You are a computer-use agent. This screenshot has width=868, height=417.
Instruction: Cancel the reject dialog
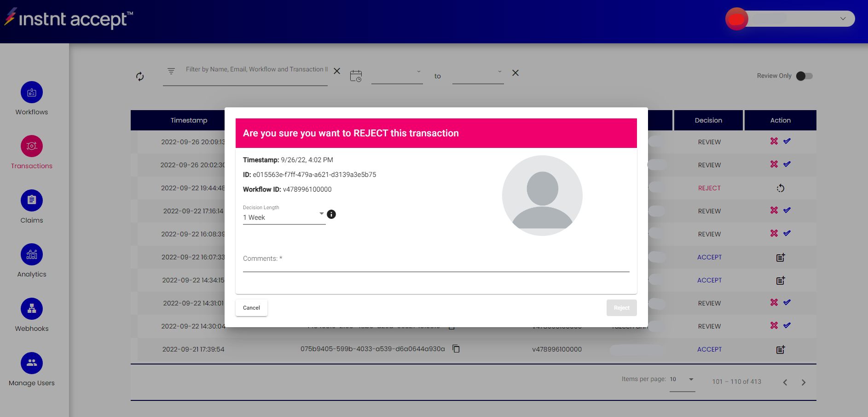click(x=251, y=308)
